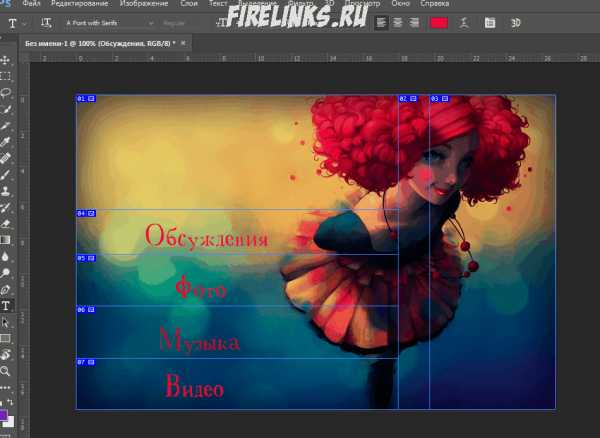Close the Без имени-1 document tab
The height and width of the screenshot is (438, 600).
(183, 43)
